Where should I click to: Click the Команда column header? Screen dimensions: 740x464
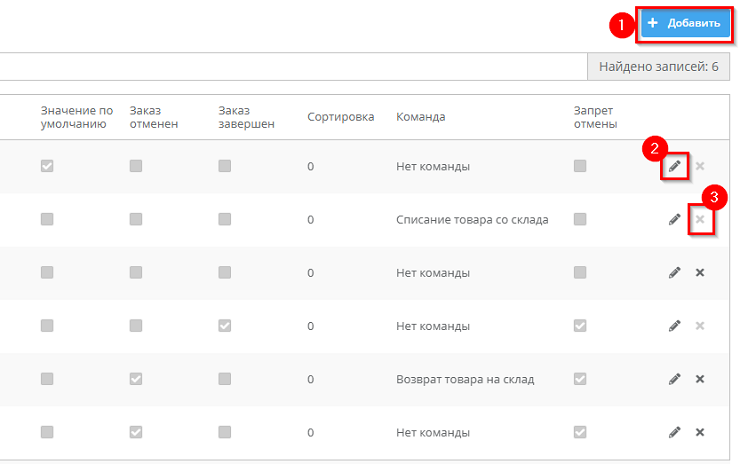(420, 117)
